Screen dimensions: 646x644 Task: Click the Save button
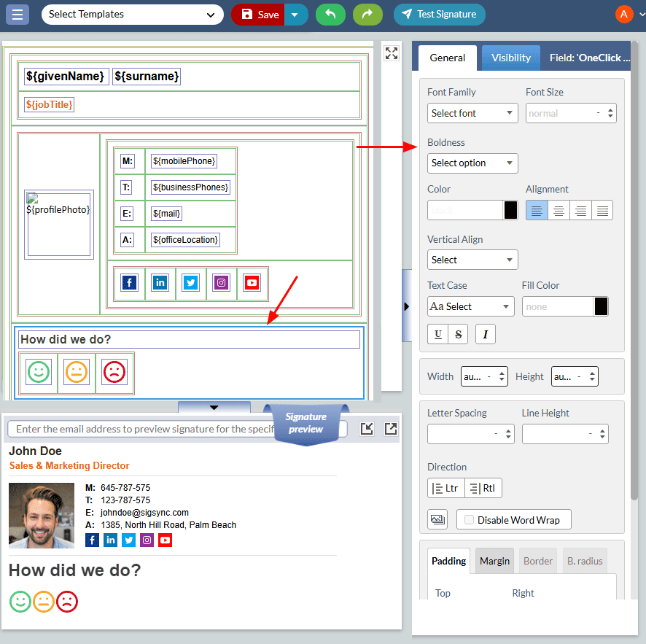259,14
